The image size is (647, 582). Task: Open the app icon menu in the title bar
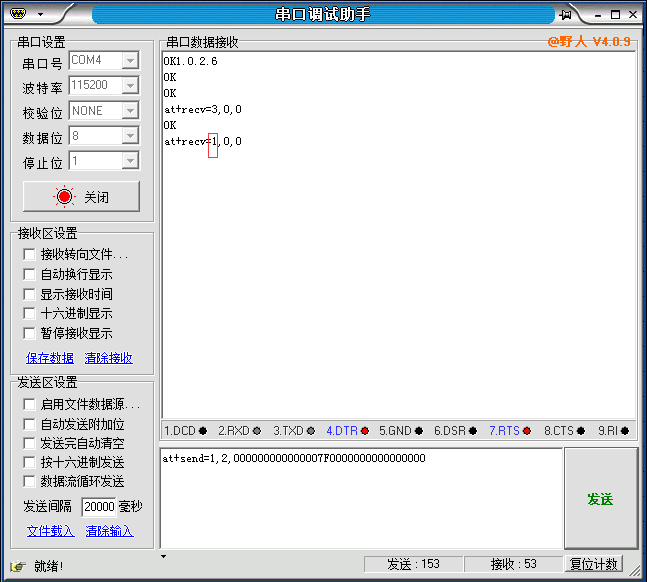tap(18, 14)
